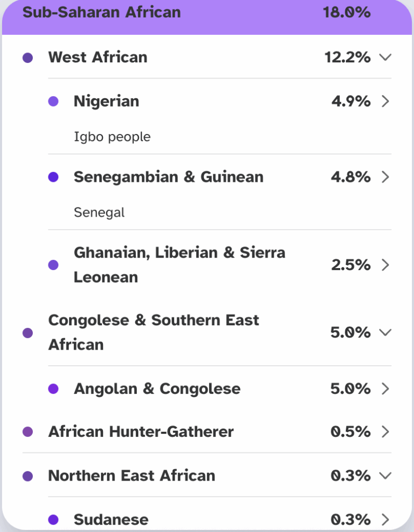This screenshot has height=532, width=414.
Task: Select the Sub-Saharan African header
Action: tap(101, 12)
